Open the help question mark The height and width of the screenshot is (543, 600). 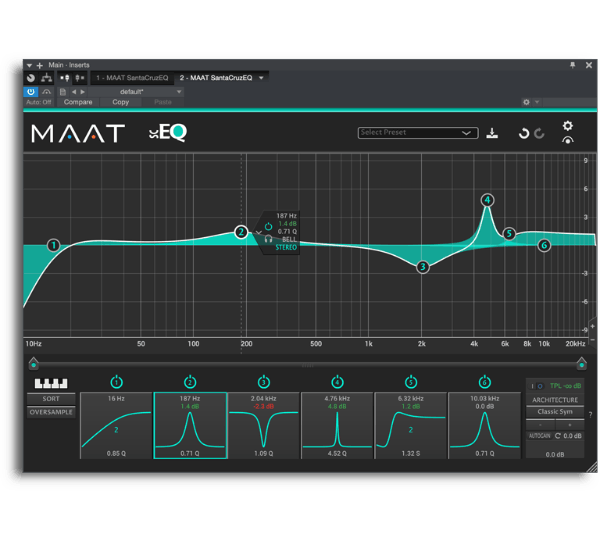click(x=591, y=414)
